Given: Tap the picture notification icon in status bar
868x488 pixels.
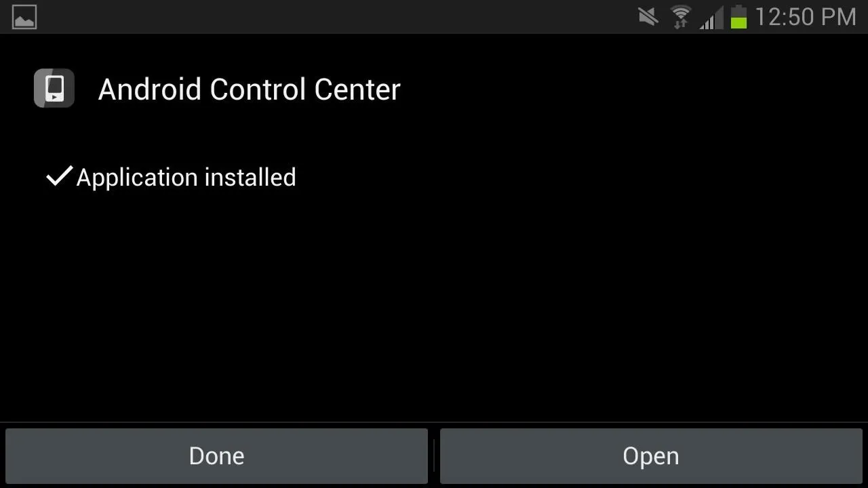Looking at the screenshot, I should (x=24, y=17).
